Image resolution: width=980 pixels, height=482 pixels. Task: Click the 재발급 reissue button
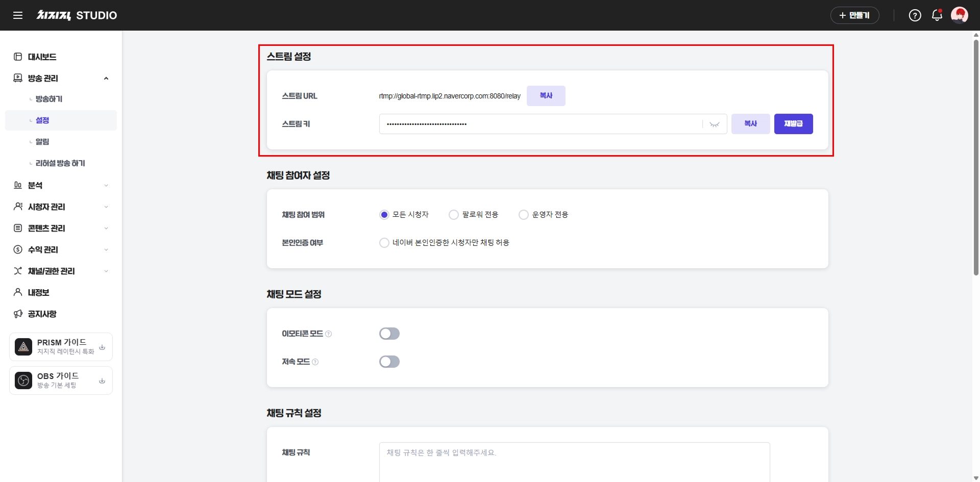[x=794, y=124]
